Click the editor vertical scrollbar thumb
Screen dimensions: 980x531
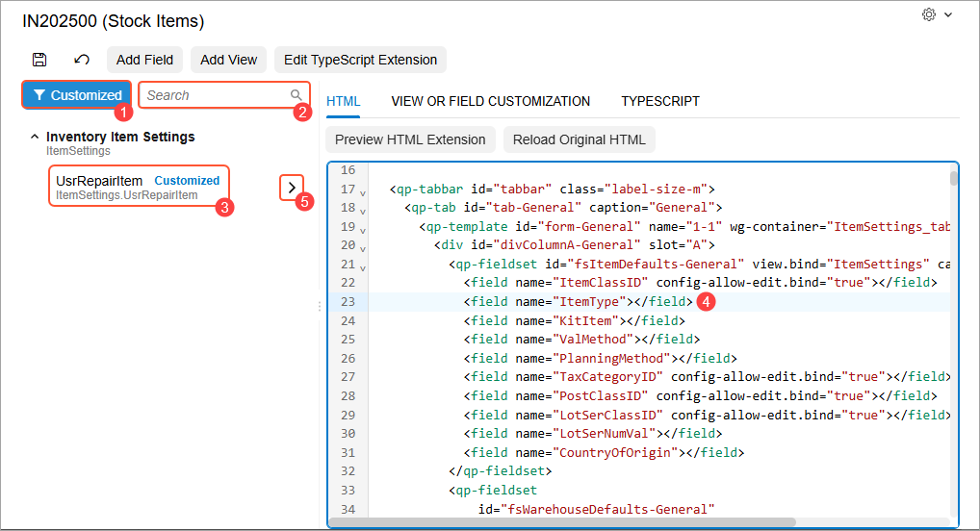953,177
